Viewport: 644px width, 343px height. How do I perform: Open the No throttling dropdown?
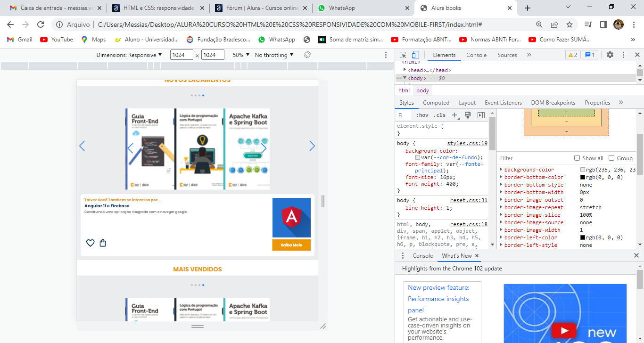point(274,55)
